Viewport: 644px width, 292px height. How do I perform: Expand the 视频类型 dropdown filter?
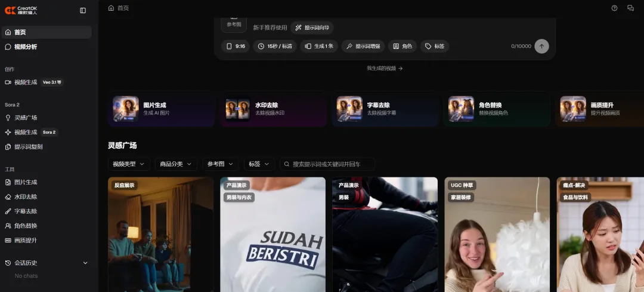(x=129, y=164)
